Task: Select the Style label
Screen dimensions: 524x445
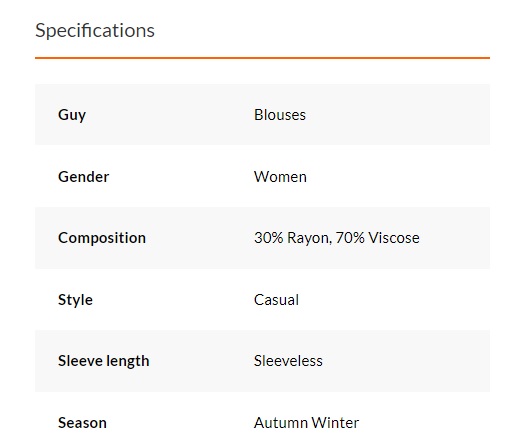Action: pyautogui.click(x=75, y=300)
